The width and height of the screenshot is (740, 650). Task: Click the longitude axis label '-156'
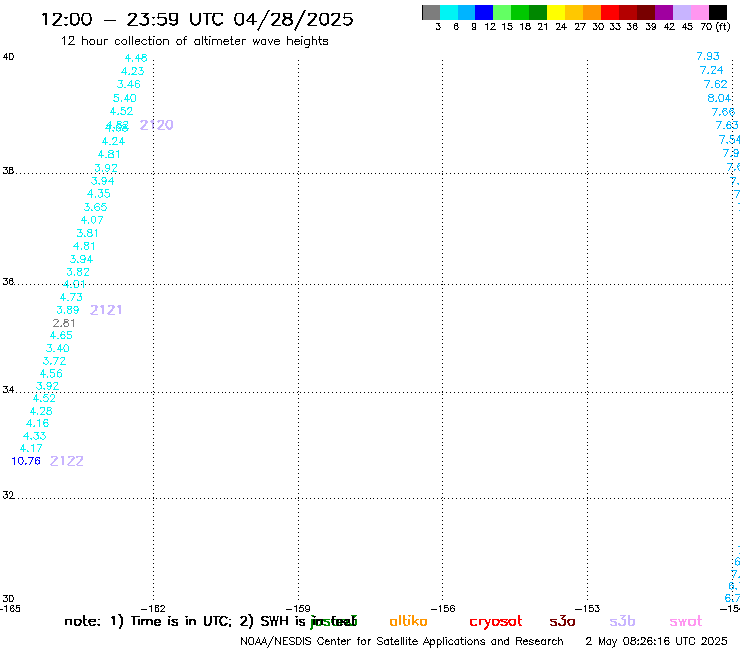click(x=443, y=609)
